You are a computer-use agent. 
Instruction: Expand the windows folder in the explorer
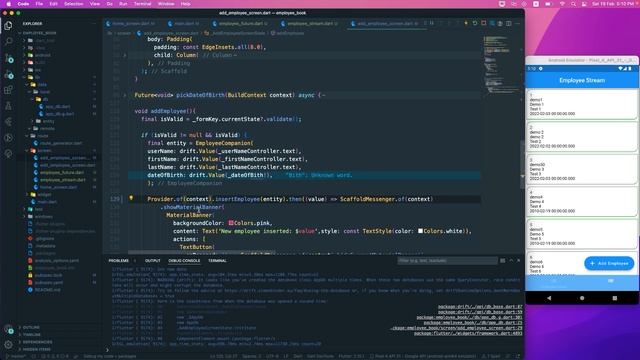pos(43,216)
